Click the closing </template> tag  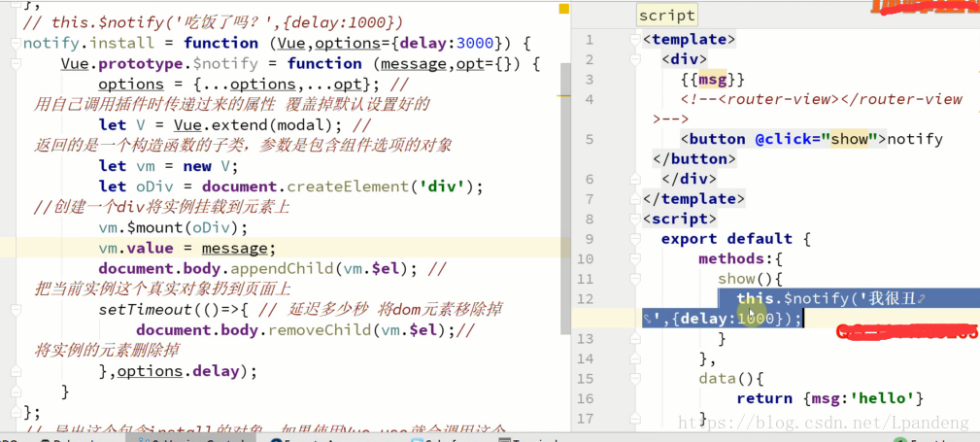coord(693,199)
